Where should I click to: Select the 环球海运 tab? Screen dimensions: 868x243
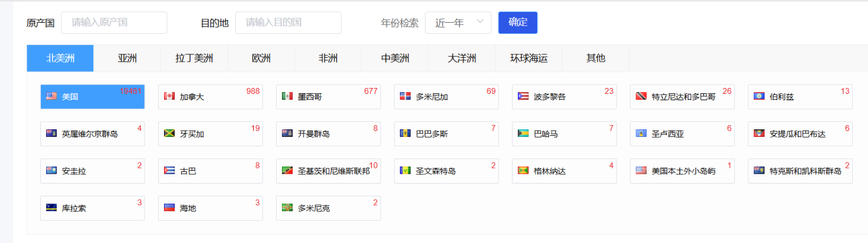tap(529, 58)
